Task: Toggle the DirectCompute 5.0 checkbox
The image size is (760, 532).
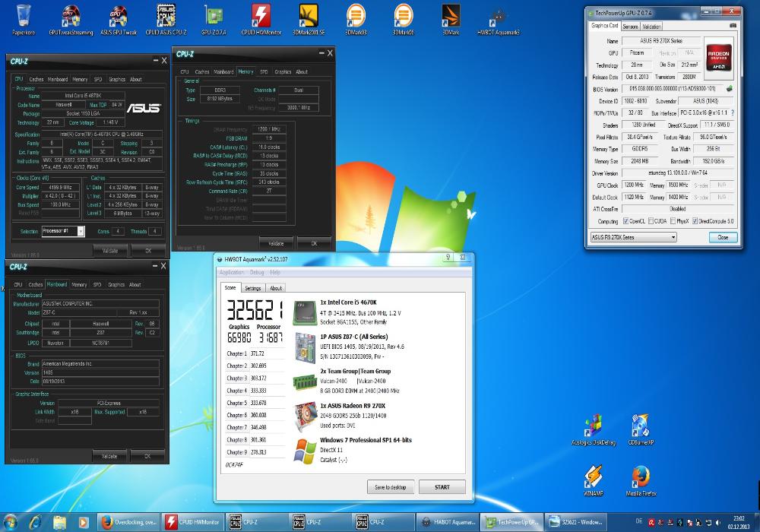Action: [695, 221]
